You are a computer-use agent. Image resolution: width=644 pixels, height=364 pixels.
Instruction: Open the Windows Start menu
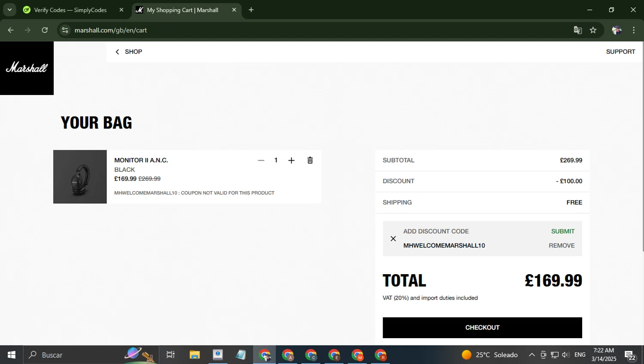[x=12, y=355]
